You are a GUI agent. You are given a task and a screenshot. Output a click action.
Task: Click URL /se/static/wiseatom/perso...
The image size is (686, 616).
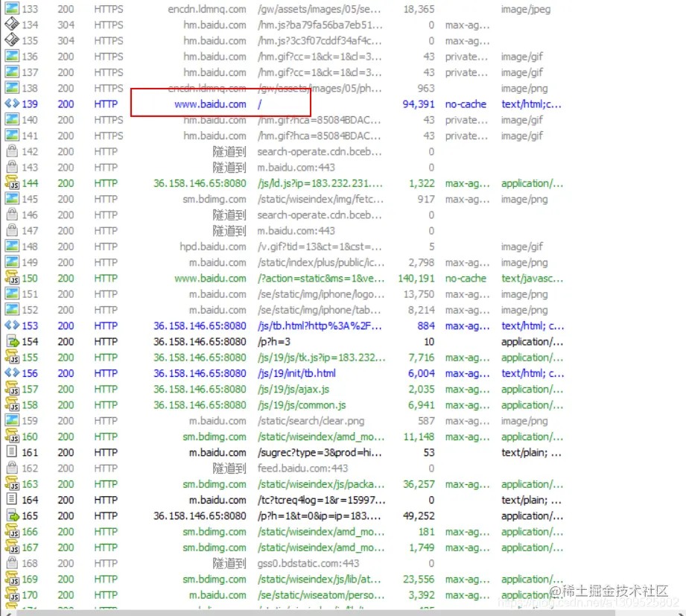click(x=321, y=595)
